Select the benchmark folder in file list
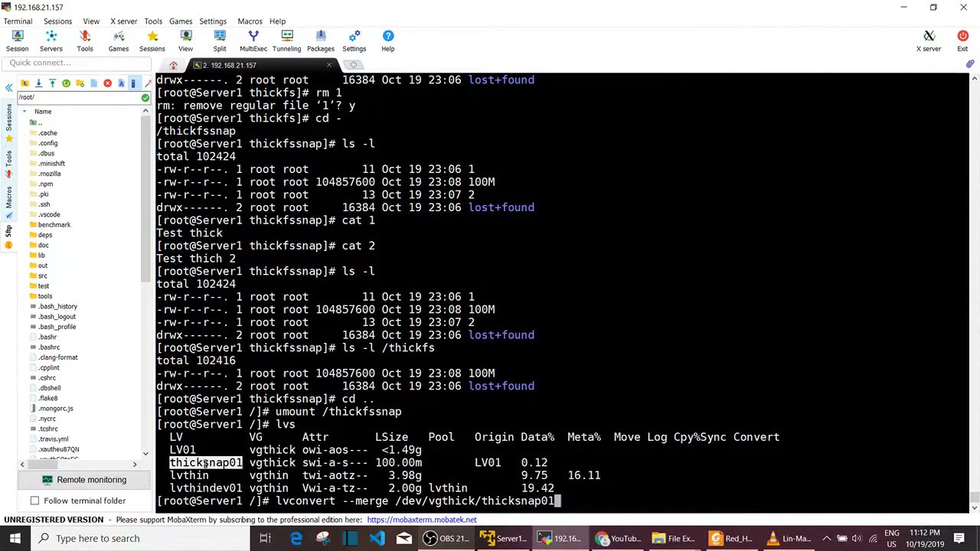 54,225
